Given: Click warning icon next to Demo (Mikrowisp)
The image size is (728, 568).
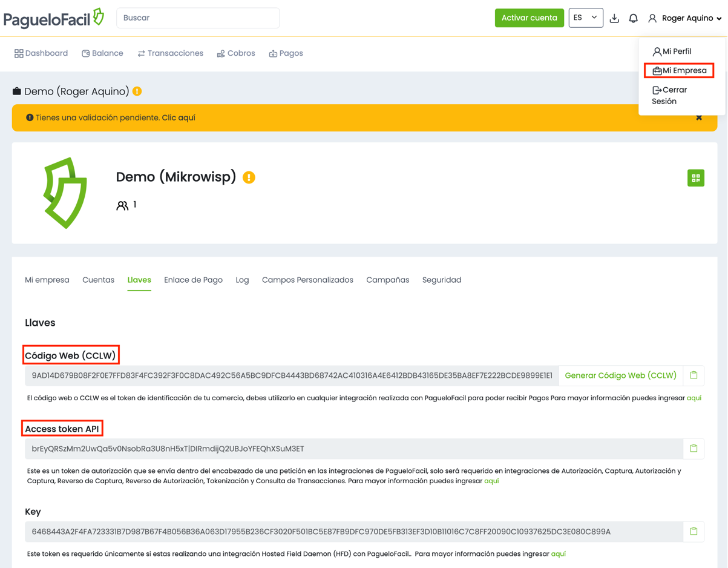Looking at the screenshot, I should [x=249, y=177].
